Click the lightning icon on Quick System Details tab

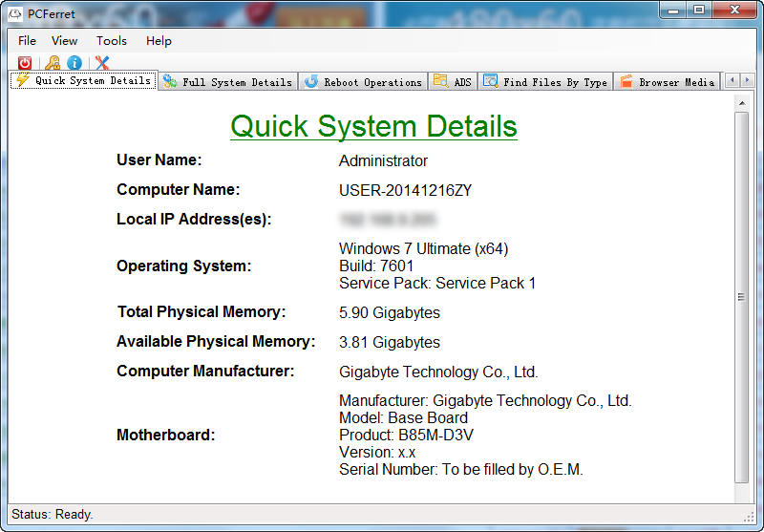(22, 80)
